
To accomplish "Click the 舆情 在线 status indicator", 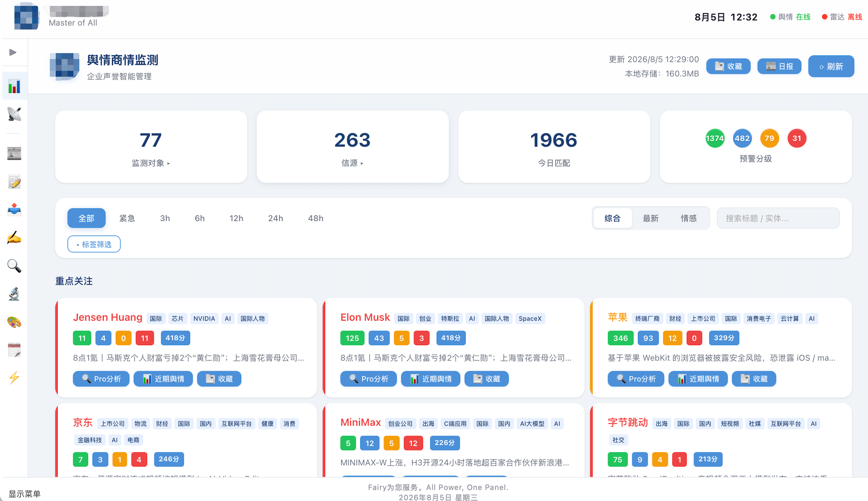I will tap(790, 17).
